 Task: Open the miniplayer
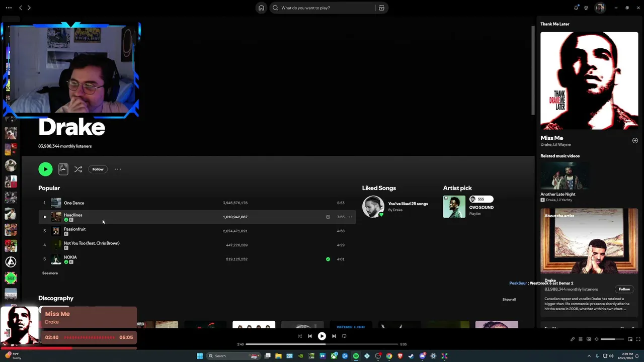point(630,339)
